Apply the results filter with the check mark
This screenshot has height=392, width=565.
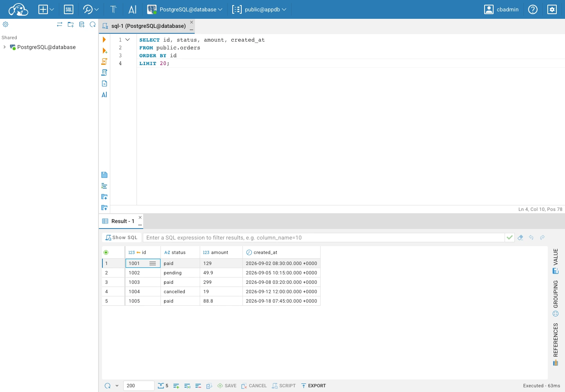(x=510, y=238)
